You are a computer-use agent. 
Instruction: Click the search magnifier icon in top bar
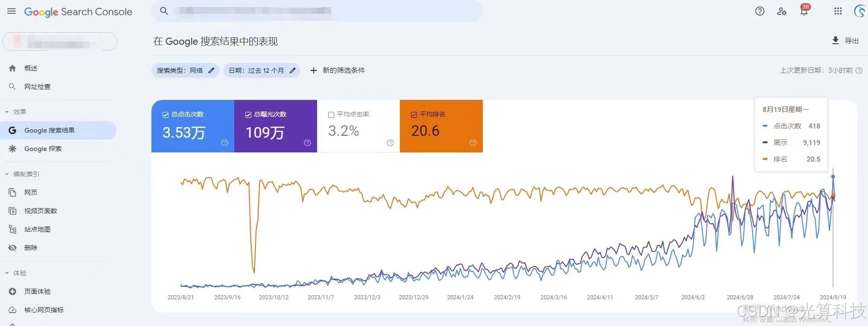click(164, 11)
